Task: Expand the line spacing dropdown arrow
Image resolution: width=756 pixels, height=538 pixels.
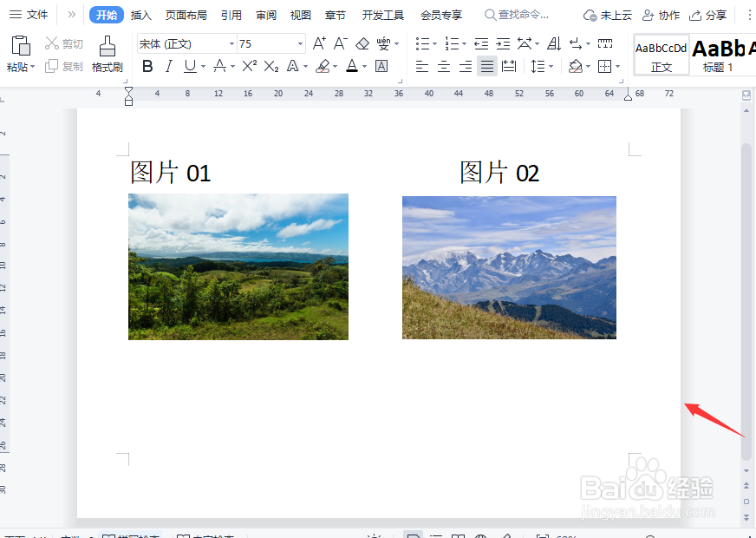Action: pos(551,66)
